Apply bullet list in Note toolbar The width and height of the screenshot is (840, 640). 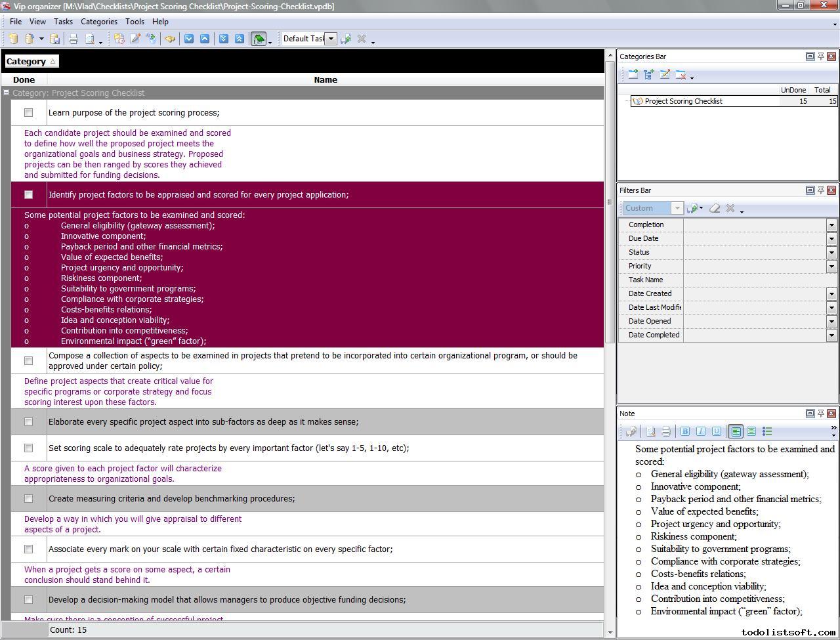coord(767,431)
